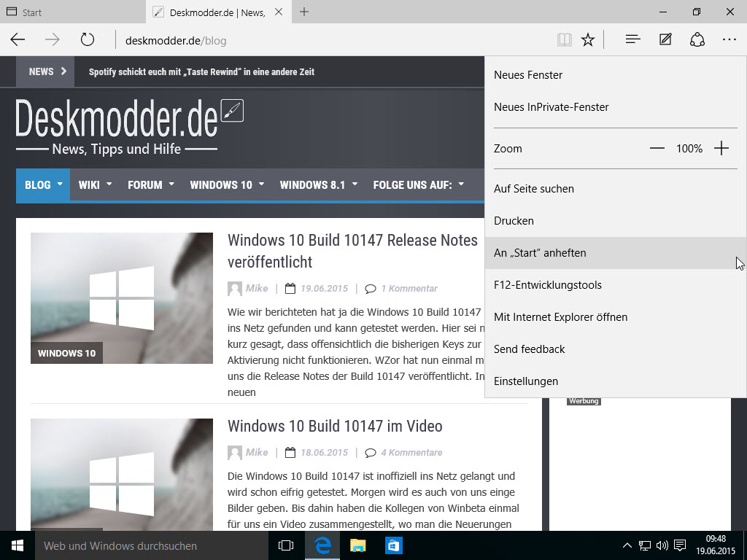Decrease zoom with the minus button

(x=657, y=149)
